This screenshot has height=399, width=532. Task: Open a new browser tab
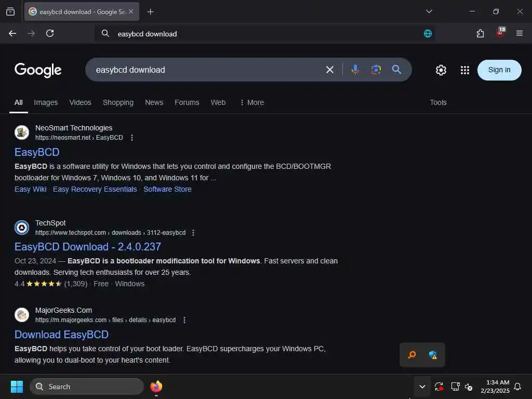point(150,12)
